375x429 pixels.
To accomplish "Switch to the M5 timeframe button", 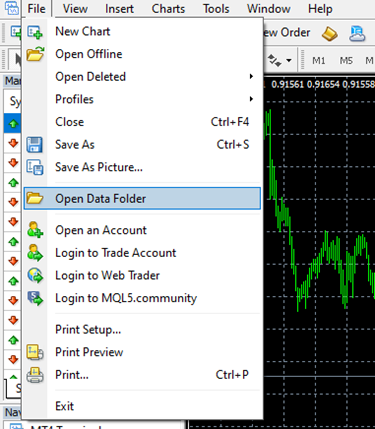I will (x=346, y=61).
